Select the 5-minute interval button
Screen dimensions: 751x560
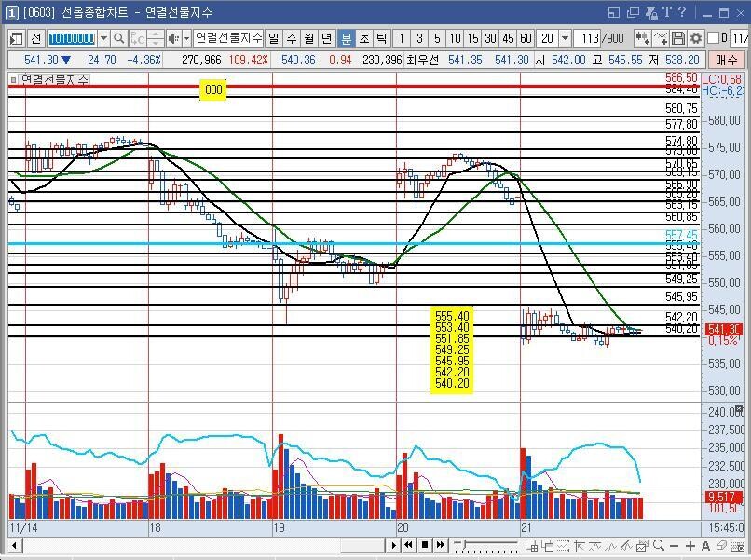437,38
